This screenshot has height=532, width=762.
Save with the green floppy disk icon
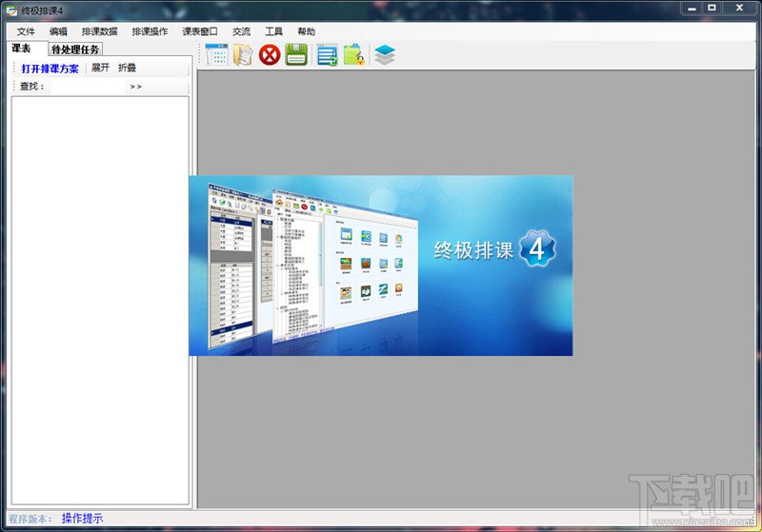coord(296,54)
